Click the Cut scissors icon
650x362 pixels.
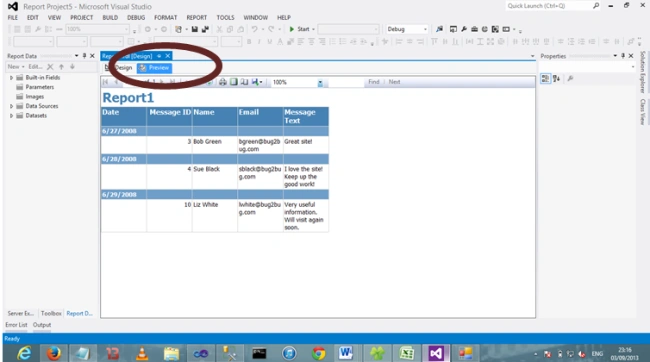tap(219, 29)
